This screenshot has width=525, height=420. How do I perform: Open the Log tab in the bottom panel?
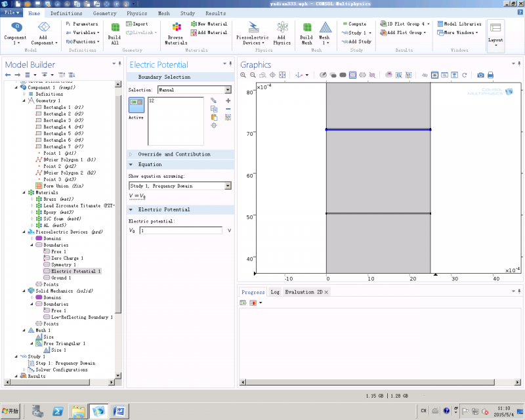click(x=274, y=292)
